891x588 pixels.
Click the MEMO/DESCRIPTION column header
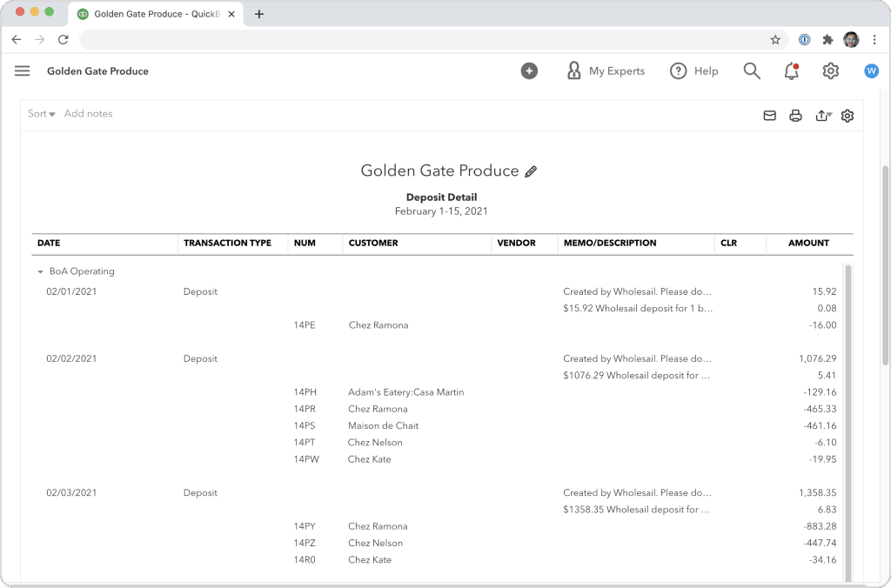click(x=610, y=244)
